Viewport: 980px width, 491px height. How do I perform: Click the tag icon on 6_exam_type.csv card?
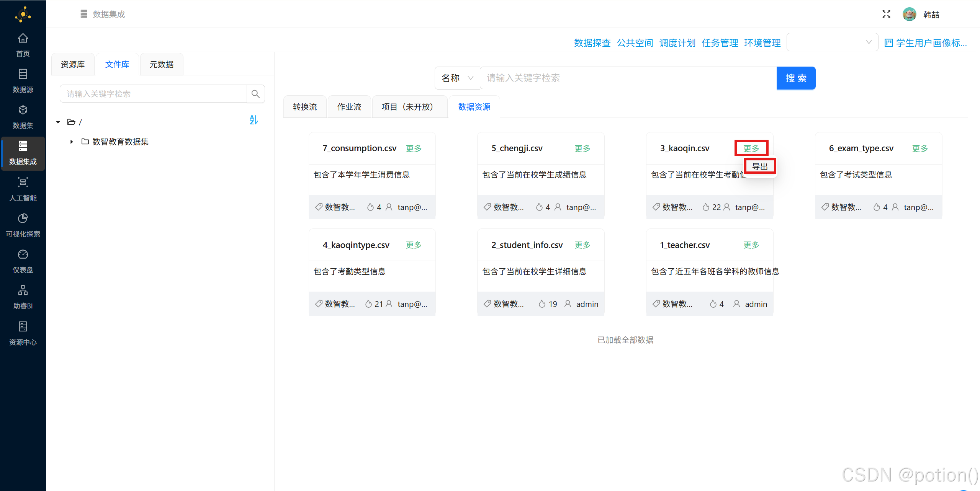tap(825, 207)
